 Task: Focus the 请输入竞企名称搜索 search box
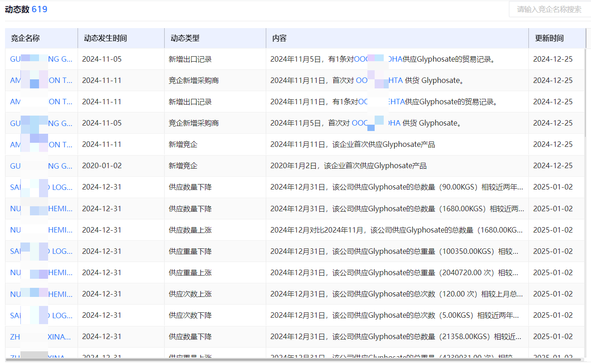pos(550,9)
